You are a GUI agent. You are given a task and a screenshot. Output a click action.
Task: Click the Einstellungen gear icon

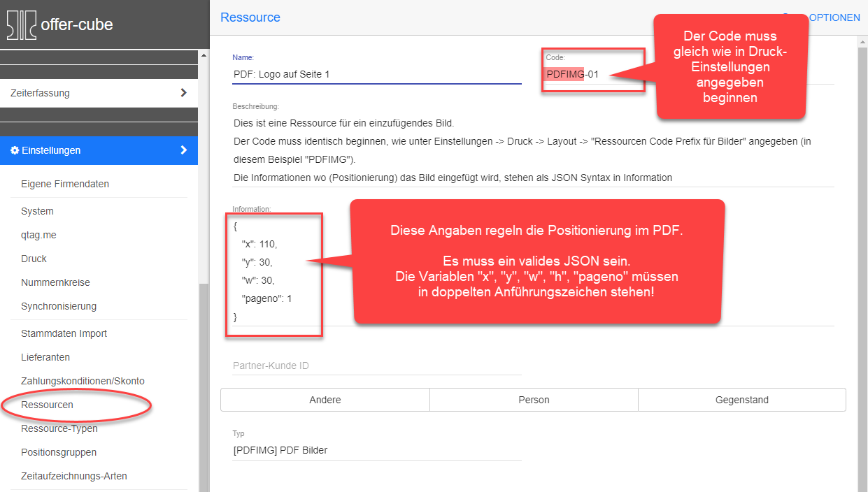tap(15, 150)
